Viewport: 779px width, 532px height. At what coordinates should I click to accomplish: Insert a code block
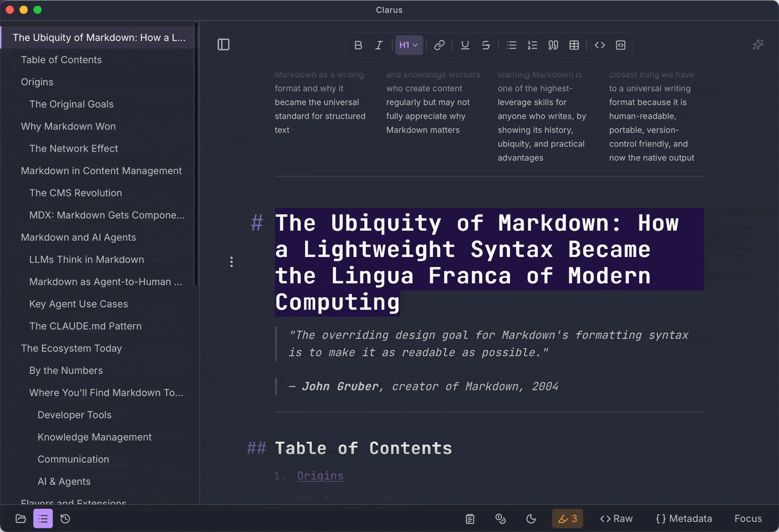click(620, 45)
